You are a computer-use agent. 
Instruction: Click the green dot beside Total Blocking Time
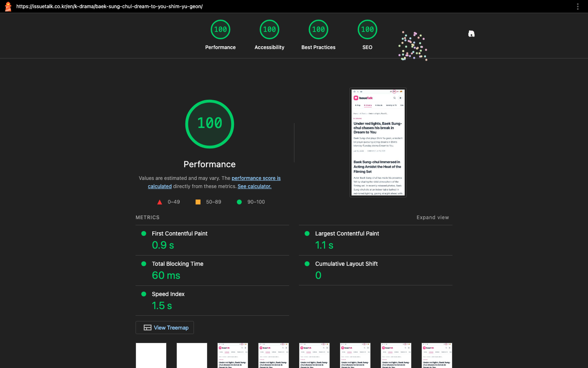144,264
